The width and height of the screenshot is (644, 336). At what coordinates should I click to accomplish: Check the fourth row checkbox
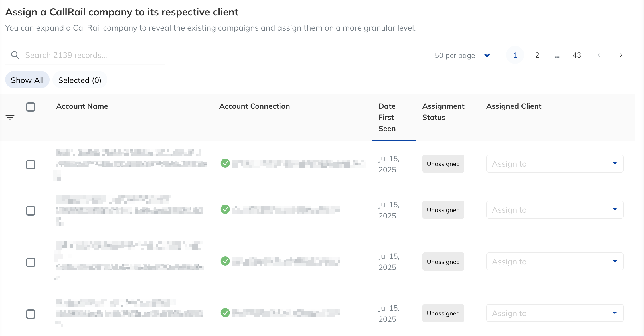pos(31,314)
